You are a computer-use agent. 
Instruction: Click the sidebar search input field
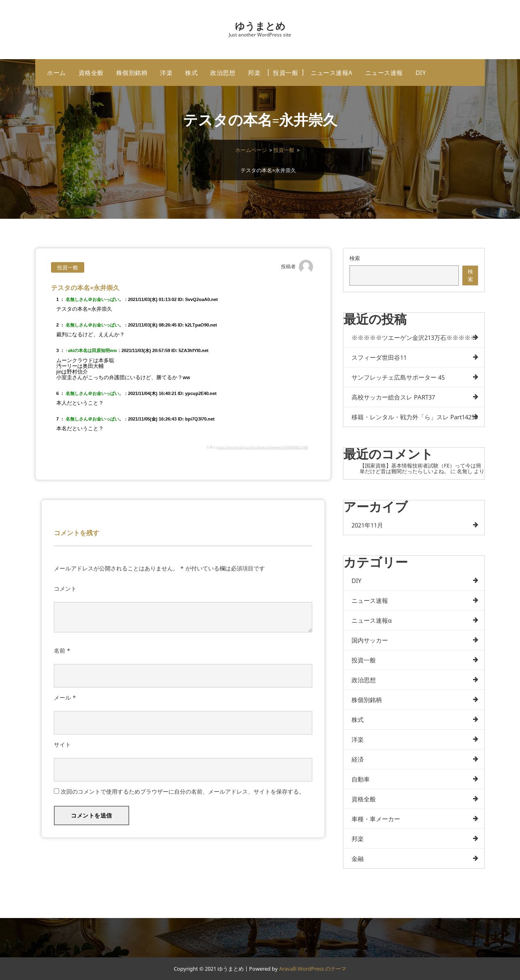(404, 275)
